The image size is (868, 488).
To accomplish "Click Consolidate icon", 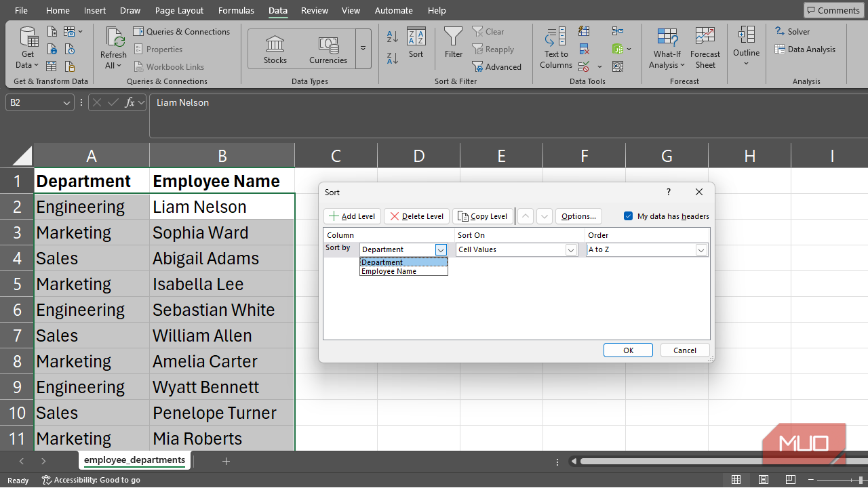I will [617, 32].
